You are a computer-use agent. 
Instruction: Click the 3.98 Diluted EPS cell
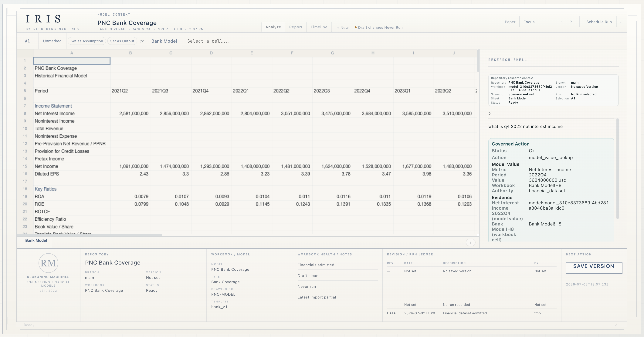coord(413,174)
